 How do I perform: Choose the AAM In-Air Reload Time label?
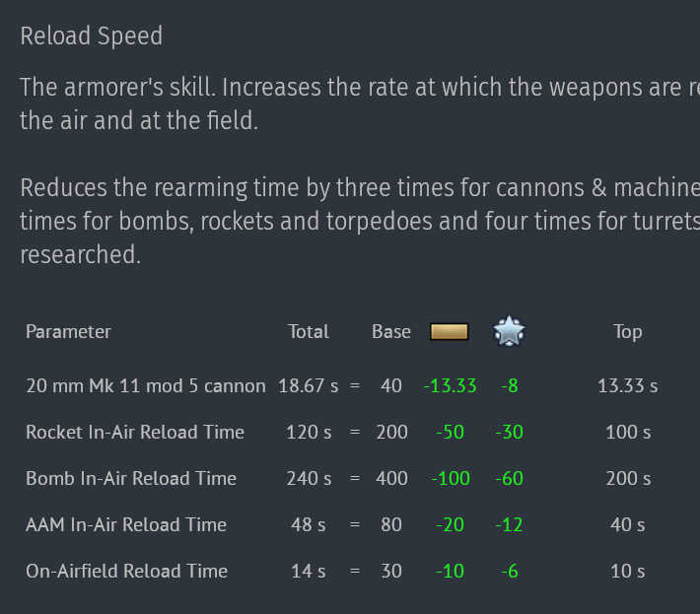[126, 524]
